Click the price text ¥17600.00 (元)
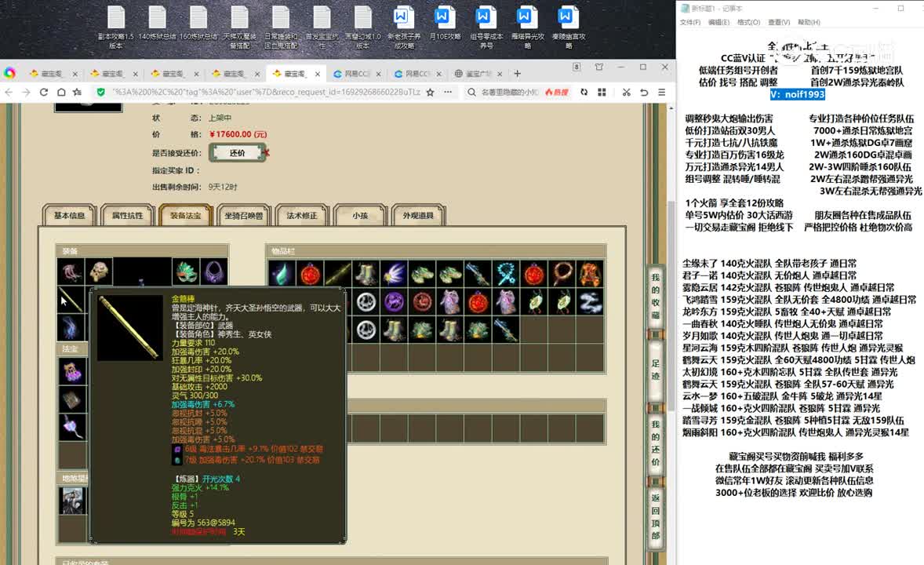Viewport: 924px width, 565px height. [238, 134]
